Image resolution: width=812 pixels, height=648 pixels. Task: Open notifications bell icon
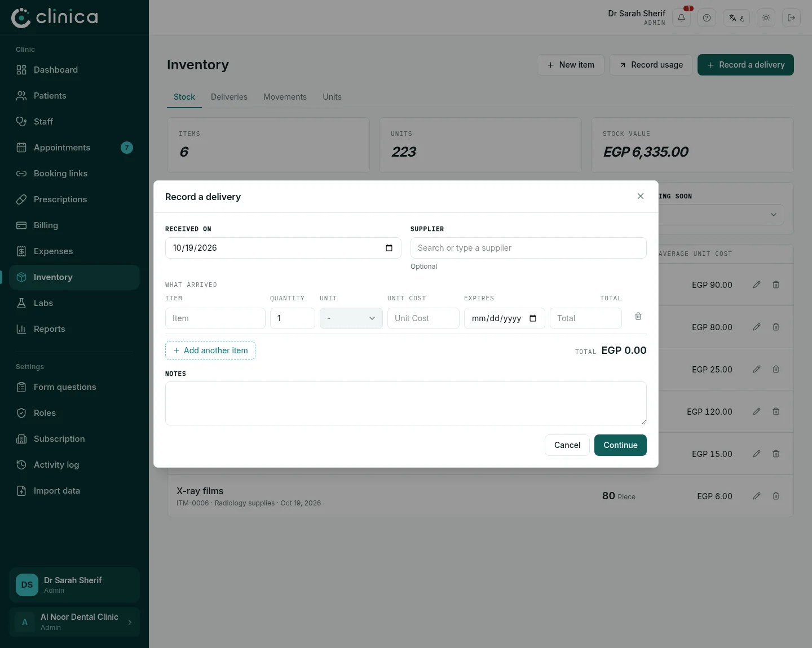tap(681, 18)
